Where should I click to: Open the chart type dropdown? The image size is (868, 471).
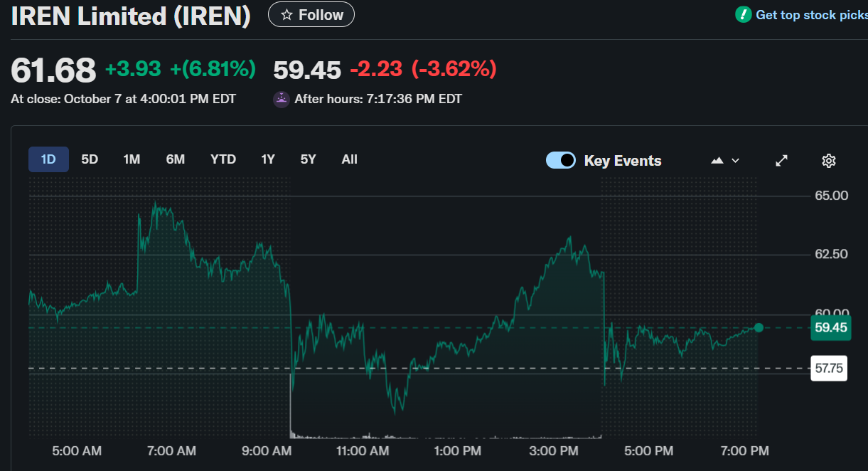725,161
